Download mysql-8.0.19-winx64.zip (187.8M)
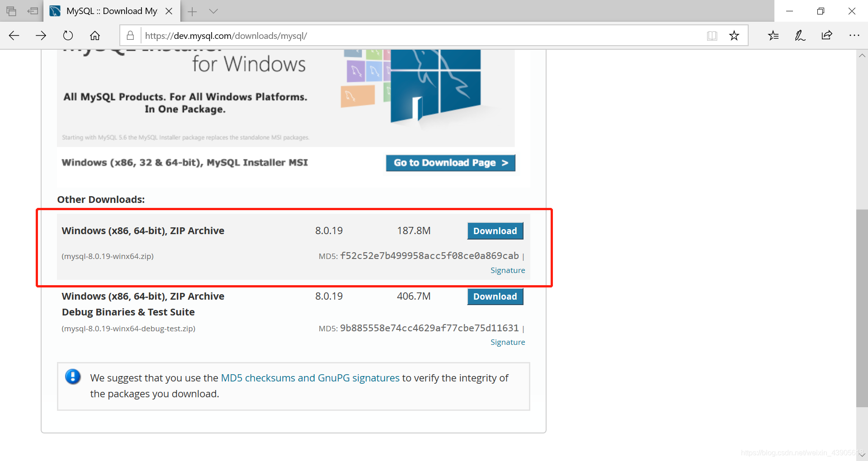 point(495,231)
